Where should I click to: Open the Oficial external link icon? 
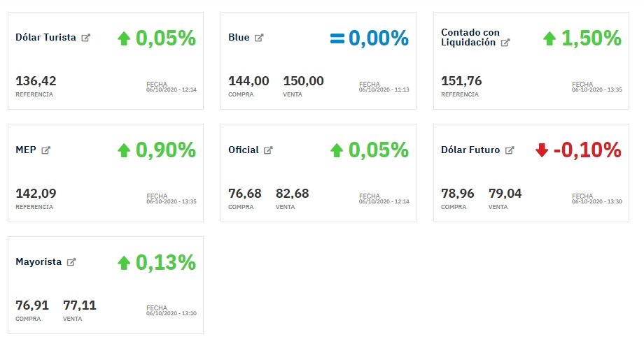point(268,150)
